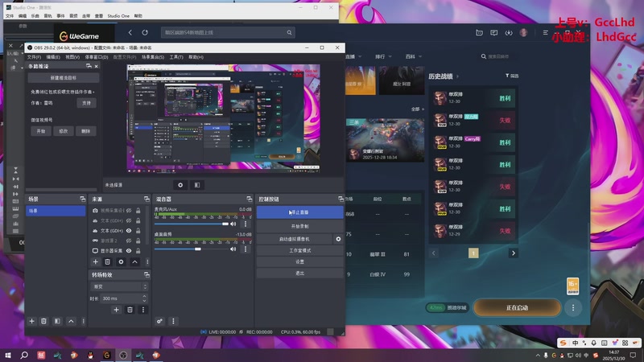Screen dimensions: 644x362
Task: Go back in WeGame navigation
Action: [130, 32]
